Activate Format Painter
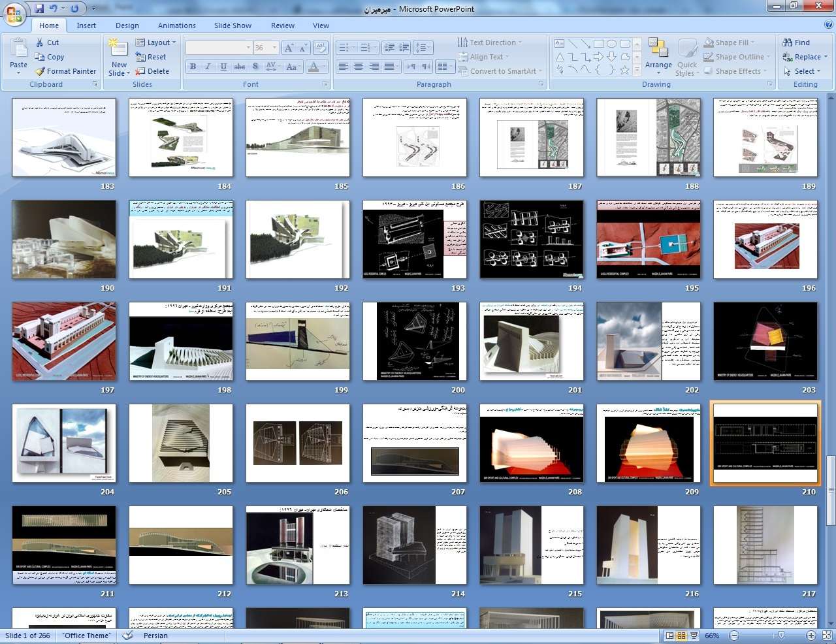Screen dimensions: 836x644 (66, 71)
